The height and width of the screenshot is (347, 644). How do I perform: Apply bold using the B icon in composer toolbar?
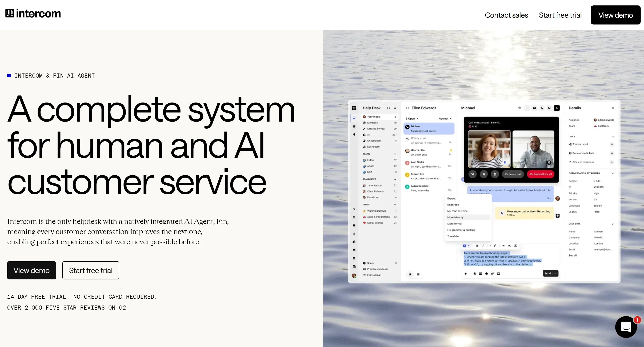477,246
